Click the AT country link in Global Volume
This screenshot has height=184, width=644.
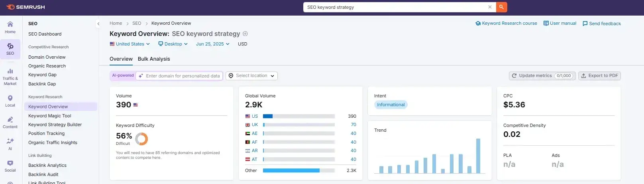(x=255, y=159)
